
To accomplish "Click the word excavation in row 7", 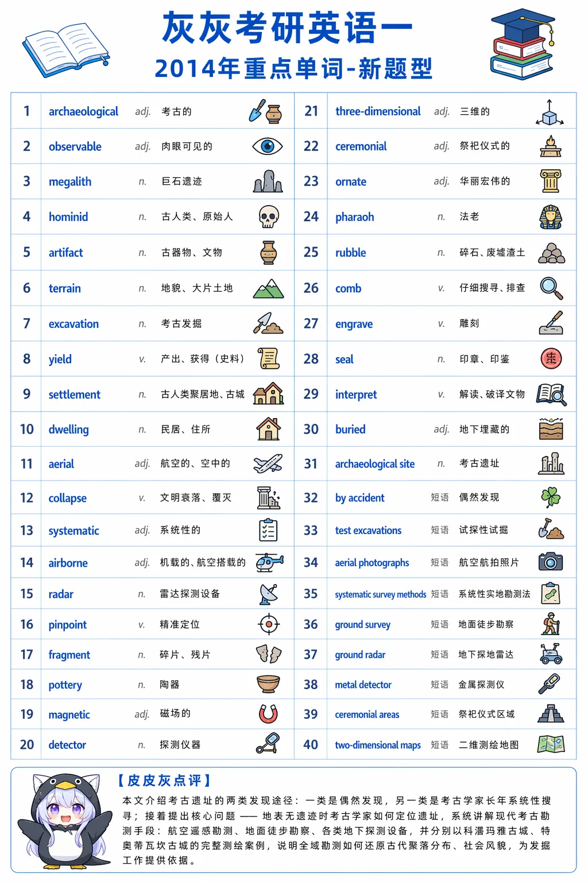I will coord(73,324).
